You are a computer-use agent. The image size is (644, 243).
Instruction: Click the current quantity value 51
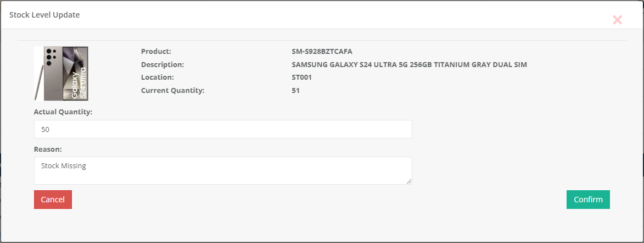coord(296,90)
